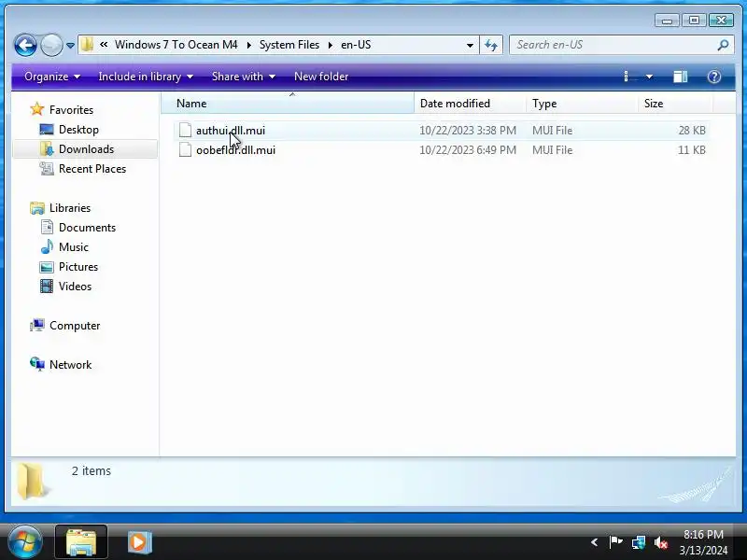The height and width of the screenshot is (560, 747).
Task: Click 'en-US' breadcrumb in address bar
Action: tap(356, 45)
